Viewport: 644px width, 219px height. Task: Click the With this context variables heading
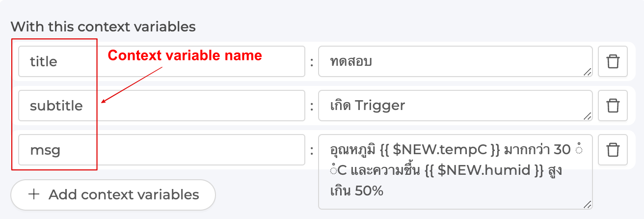click(103, 27)
